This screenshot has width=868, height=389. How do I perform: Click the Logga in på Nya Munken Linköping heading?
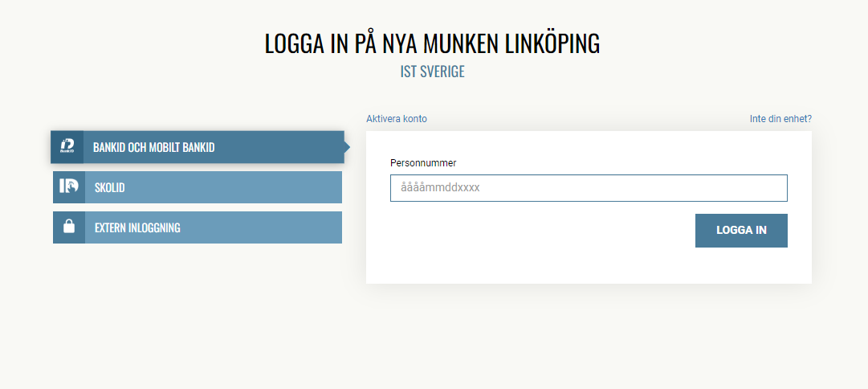pyautogui.click(x=432, y=43)
